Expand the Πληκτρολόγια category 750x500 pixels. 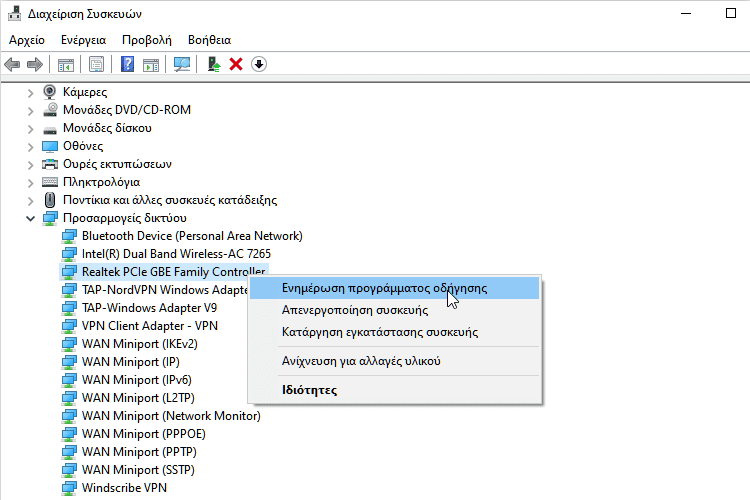coord(30,182)
